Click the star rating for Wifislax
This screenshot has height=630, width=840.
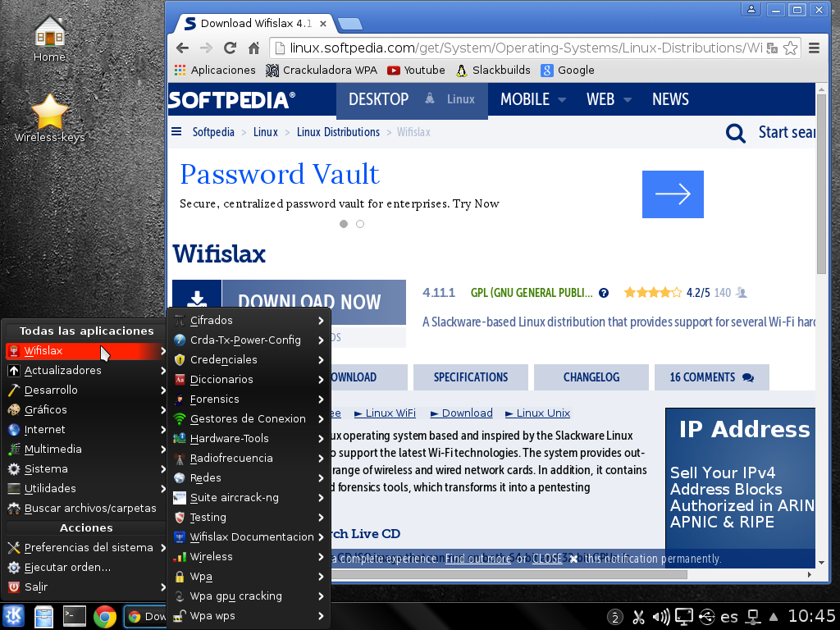[652, 293]
